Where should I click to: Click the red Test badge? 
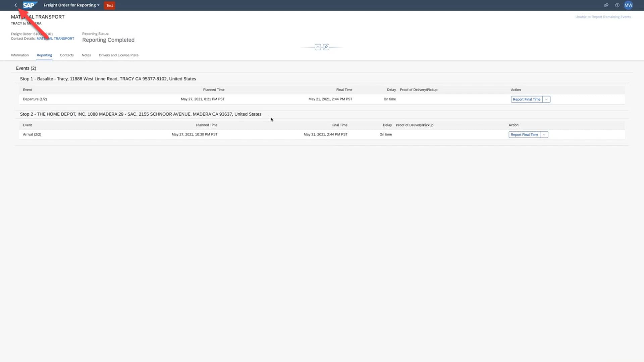point(110,5)
